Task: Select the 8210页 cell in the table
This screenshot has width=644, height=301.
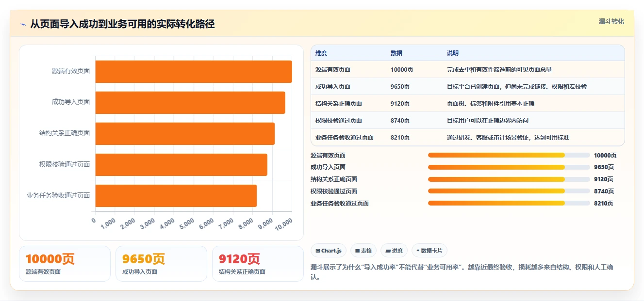Action: click(400, 138)
